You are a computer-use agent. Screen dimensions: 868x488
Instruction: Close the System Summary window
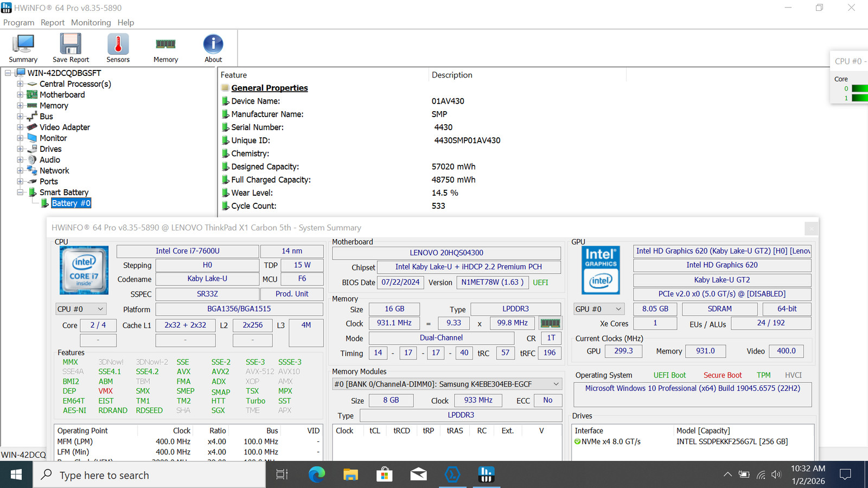811,228
